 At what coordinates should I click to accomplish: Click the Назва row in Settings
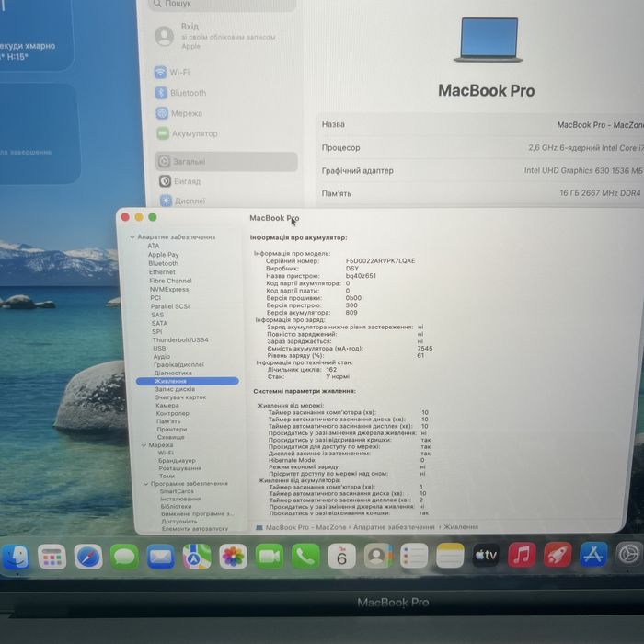(x=480, y=124)
